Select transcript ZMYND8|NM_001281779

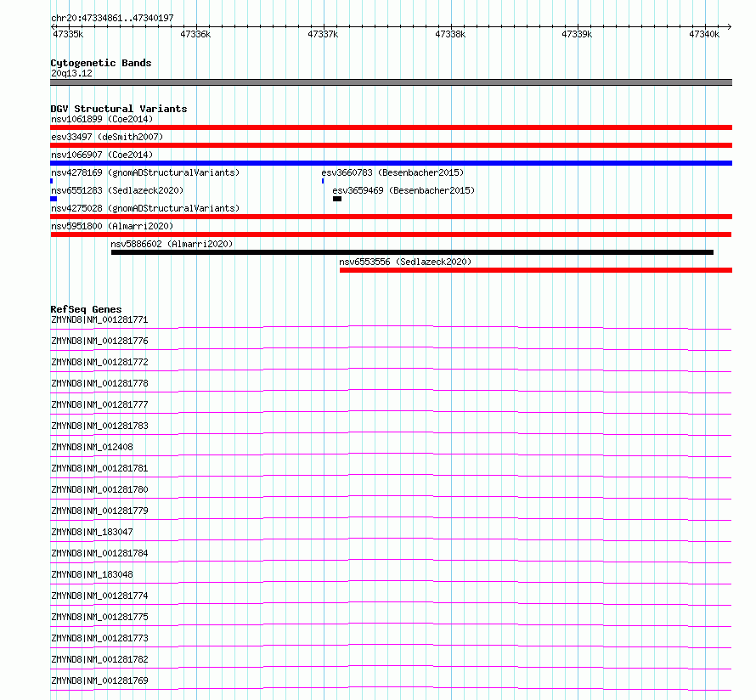(x=99, y=511)
